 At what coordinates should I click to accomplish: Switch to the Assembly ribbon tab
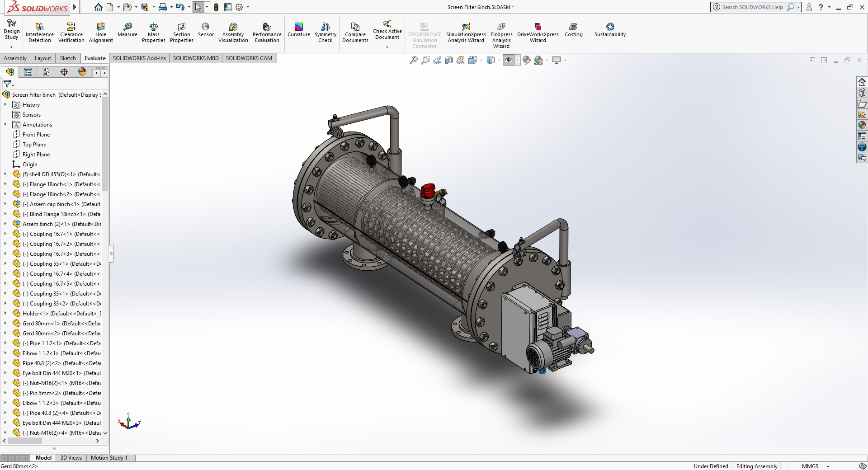click(15, 58)
